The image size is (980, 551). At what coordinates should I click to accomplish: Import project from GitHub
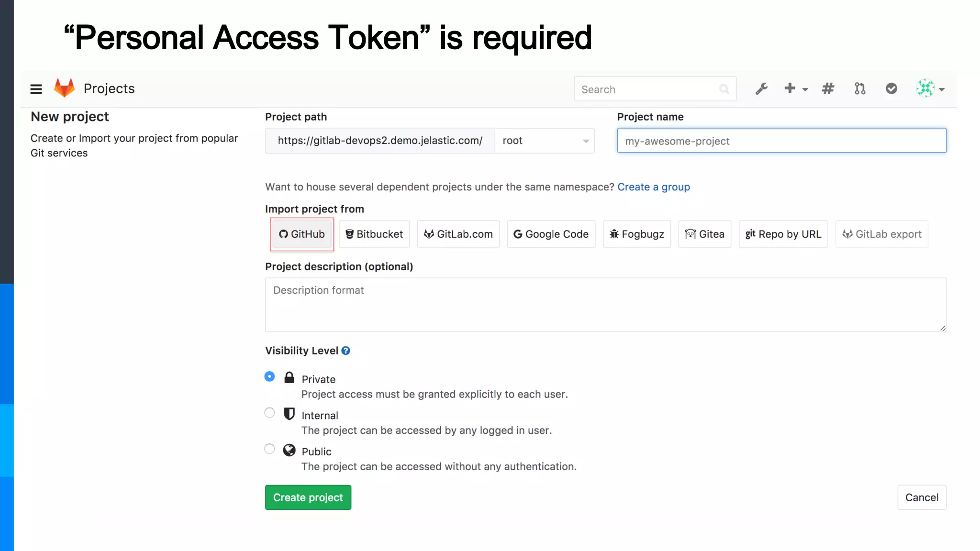(302, 234)
